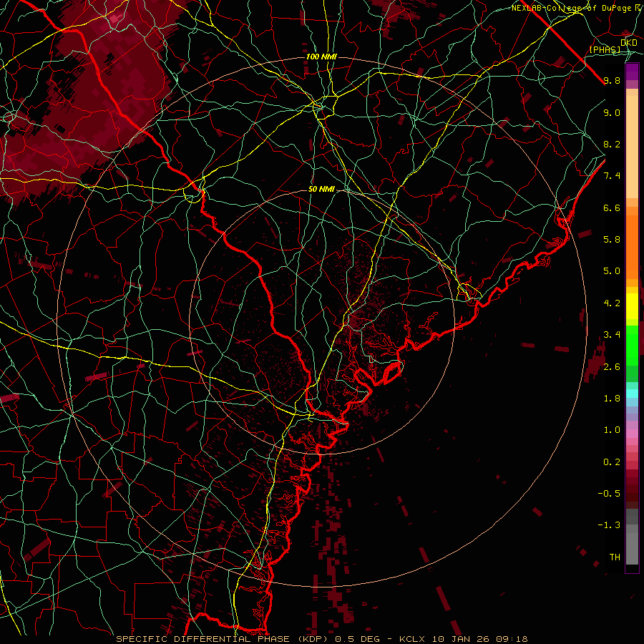Click the 2.6 scale value
This screenshot has width=644, height=644.
click(x=612, y=366)
